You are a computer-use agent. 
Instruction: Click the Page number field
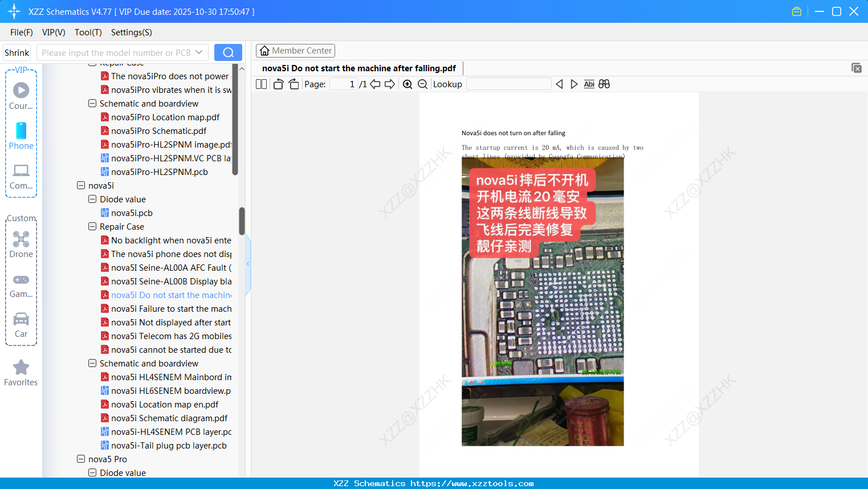click(343, 84)
